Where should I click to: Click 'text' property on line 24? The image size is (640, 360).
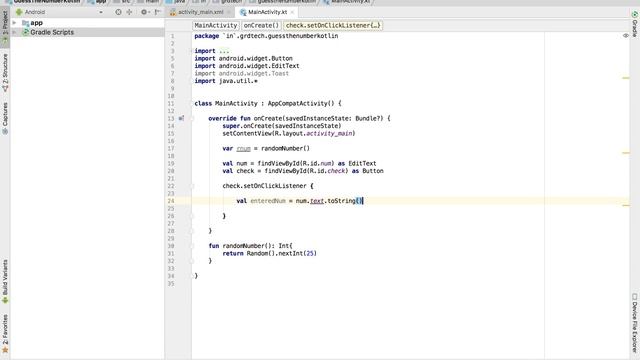[317, 201]
